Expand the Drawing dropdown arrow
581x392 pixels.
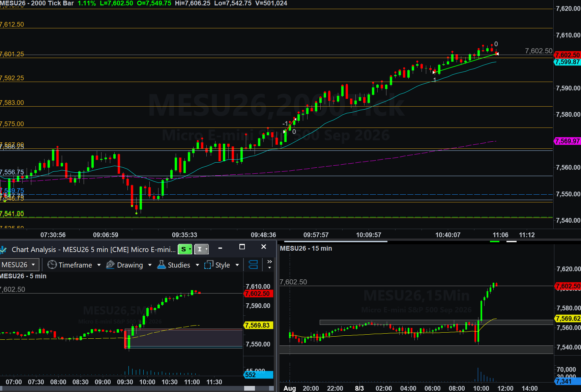coord(150,265)
